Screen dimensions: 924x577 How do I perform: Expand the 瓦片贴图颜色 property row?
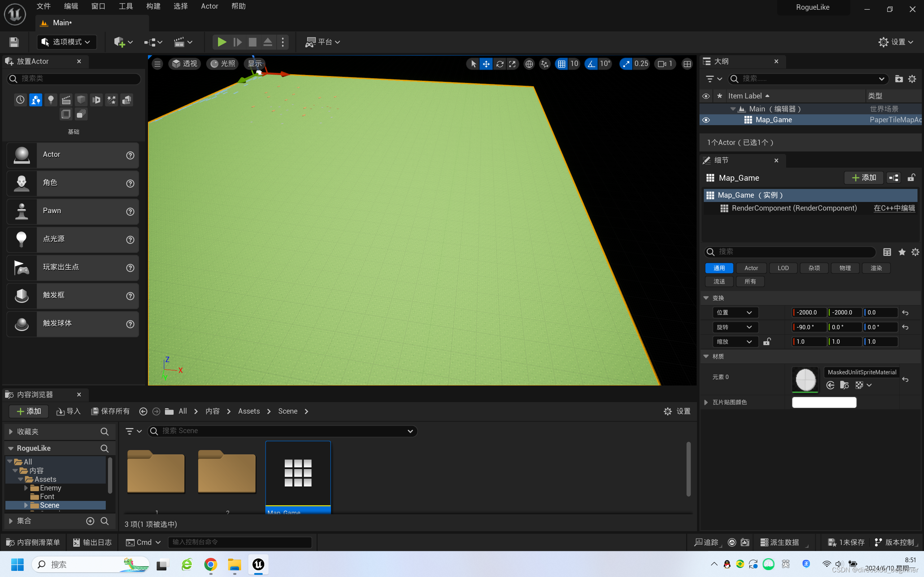click(706, 402)
